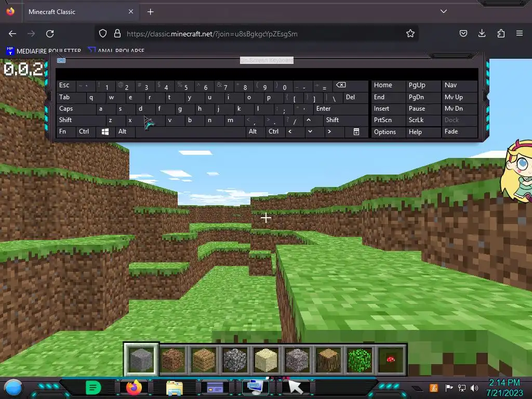Click the PrtScn key
532x399 pixels.
(388, 120)
